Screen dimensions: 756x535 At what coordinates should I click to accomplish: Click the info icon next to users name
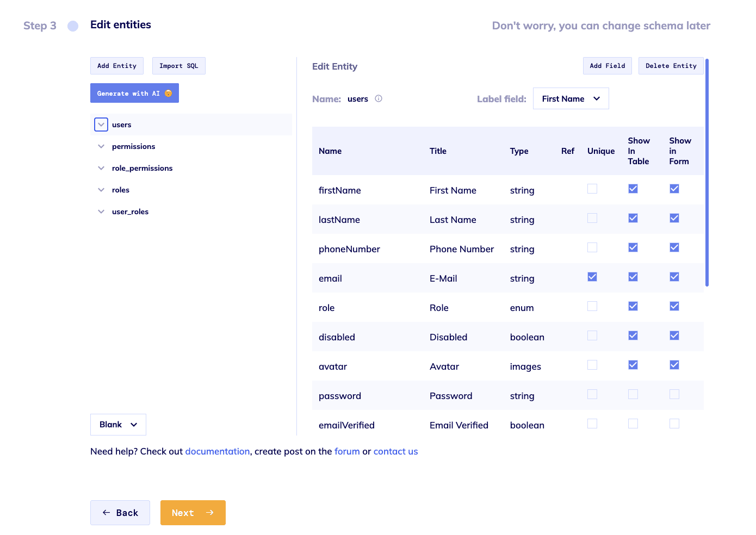coord(379,98)
